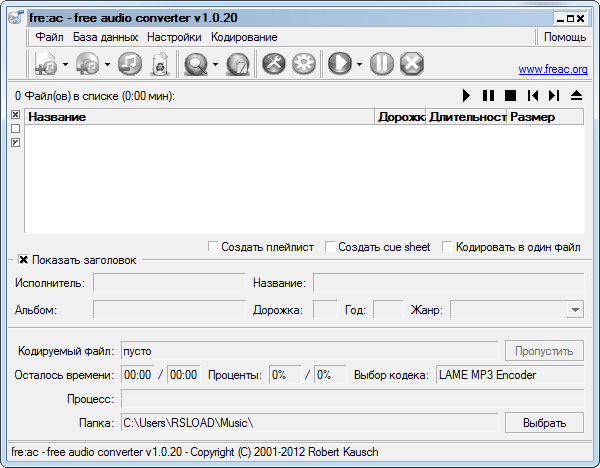The image size is (600, 468).
Task: Click the deselect all tracks empty box
Action: coord(15,129)
